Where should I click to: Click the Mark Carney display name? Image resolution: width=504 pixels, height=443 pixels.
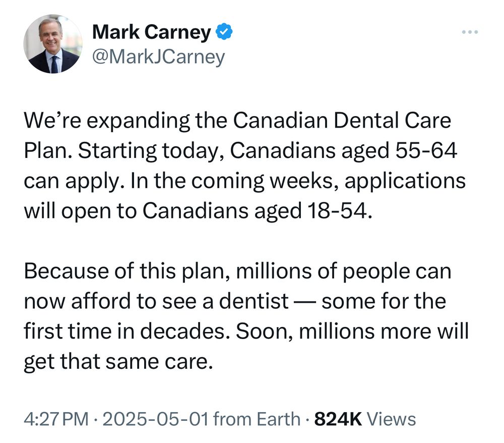(152, 33)
